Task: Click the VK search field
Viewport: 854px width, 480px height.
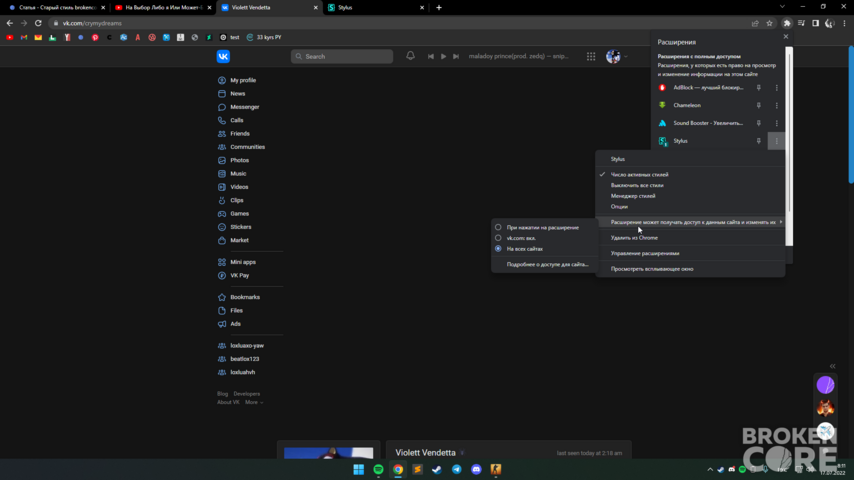Action: click(x=341, y=56)
